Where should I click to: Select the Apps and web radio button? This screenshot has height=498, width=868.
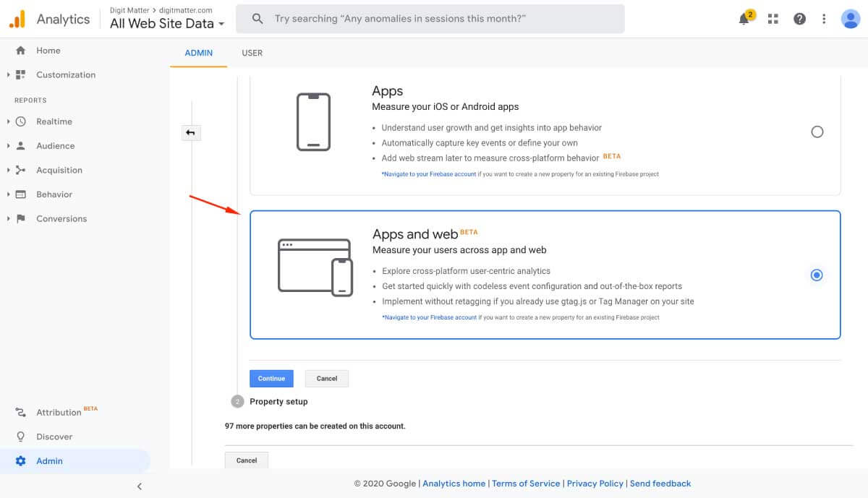click(x=816, y=275)
